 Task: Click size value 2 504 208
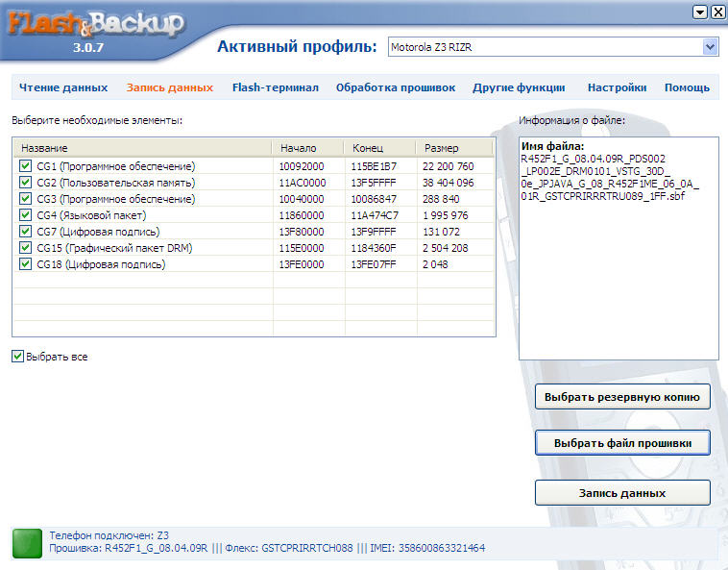tap(446, 248)
